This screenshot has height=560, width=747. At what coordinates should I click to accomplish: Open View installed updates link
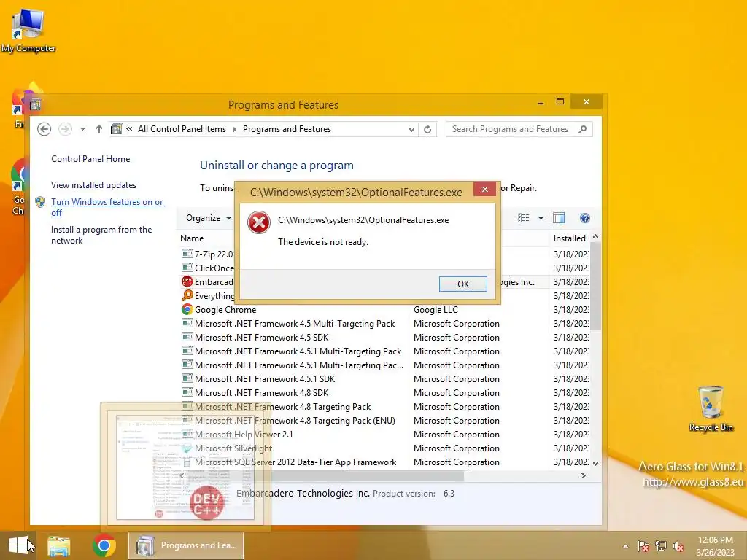click(x=94, y=184)
